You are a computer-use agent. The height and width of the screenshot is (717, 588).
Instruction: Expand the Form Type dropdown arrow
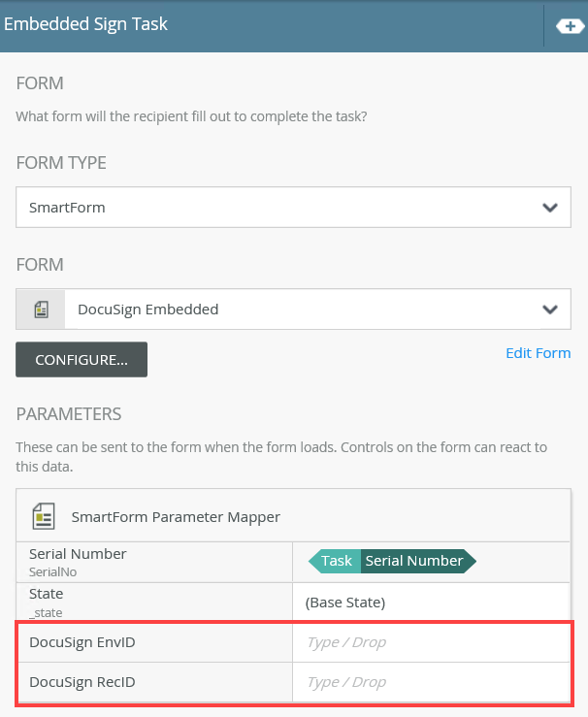click(x=550, y=208)
